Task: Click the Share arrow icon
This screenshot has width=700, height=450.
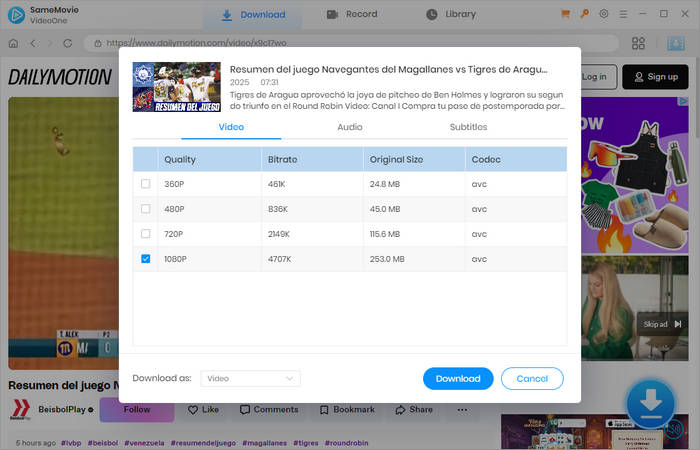Action: click(x=400, y=410)
